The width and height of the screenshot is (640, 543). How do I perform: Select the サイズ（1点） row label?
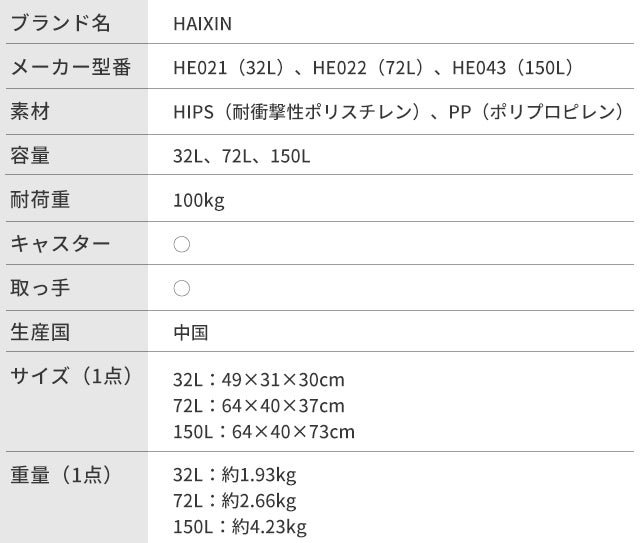[71, 376]
